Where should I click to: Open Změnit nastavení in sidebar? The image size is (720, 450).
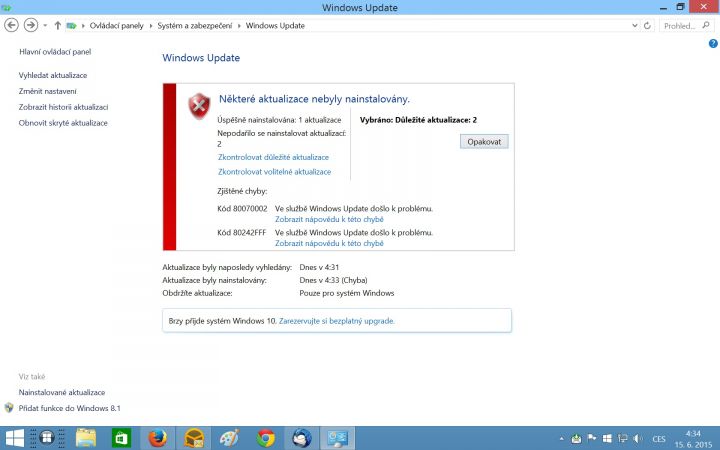47,91
